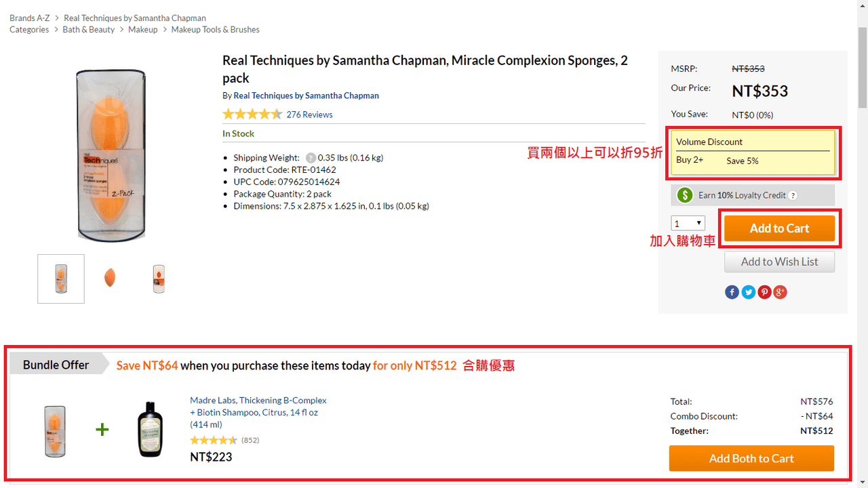Click Add to Wish List button
This screenshot has height=488, width=868.
779,262
